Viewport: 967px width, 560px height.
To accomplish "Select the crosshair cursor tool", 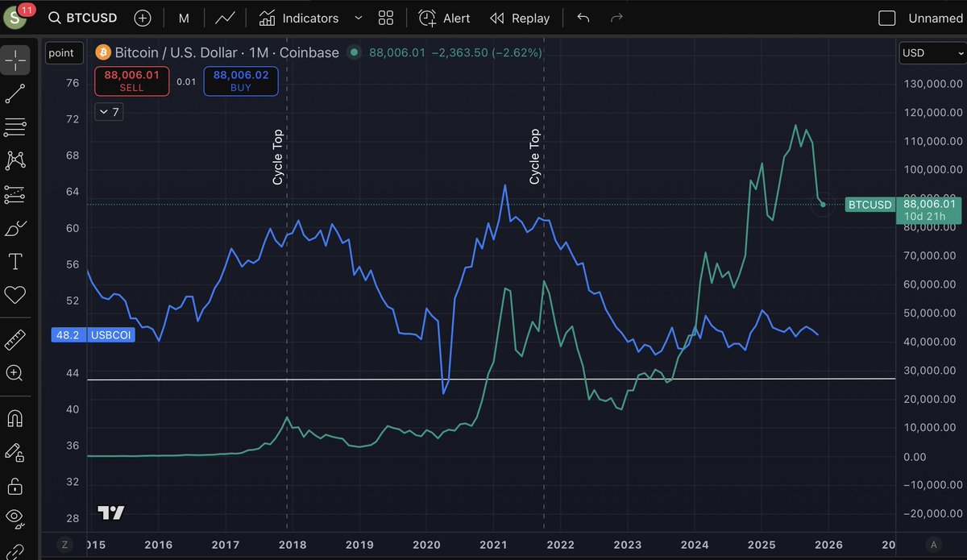I will pos(15,60).
